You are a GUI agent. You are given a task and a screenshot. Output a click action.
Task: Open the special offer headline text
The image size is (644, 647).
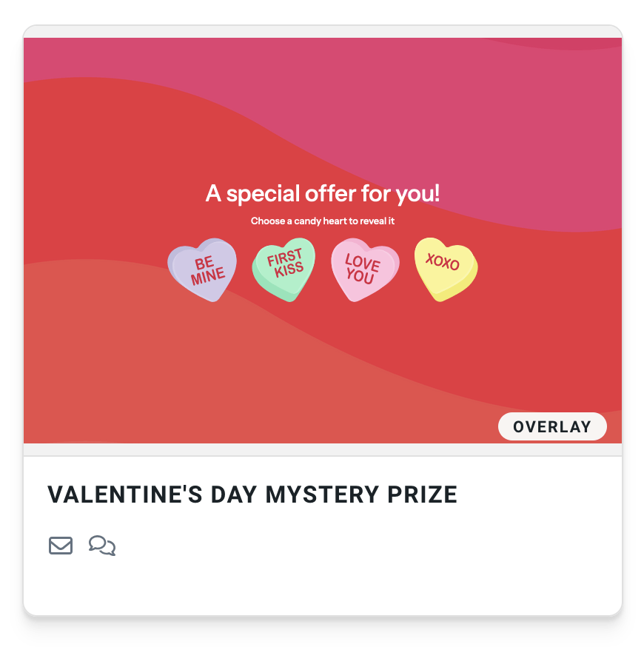tap(322, 193)
